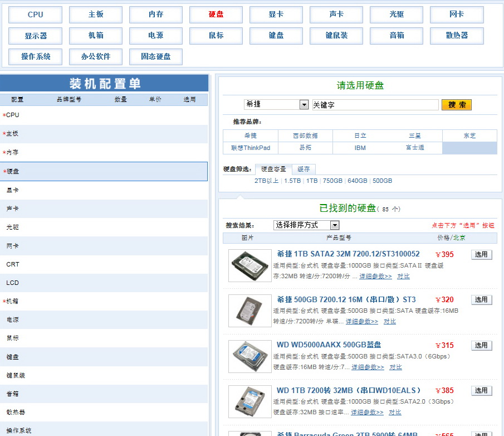504x436 pixels.
Task: Filter by brand IBM
Action: tap(360, 148)
